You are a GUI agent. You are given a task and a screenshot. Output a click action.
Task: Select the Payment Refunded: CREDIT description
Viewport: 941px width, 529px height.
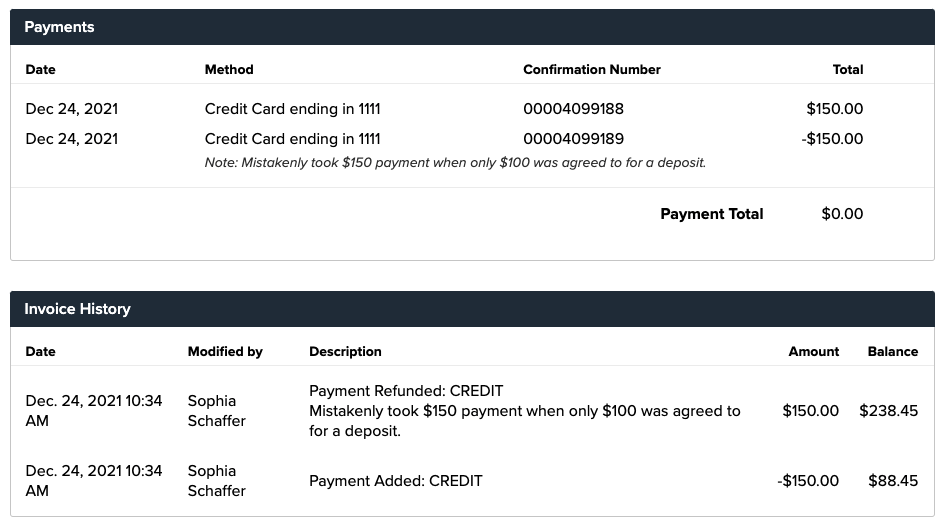click(x=406, y=391)
